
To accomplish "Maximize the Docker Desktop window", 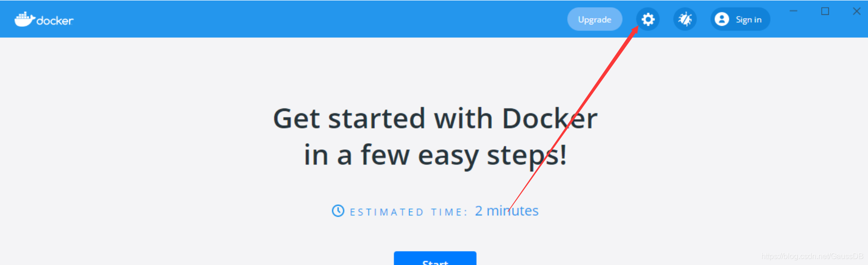I will (825, 11).
